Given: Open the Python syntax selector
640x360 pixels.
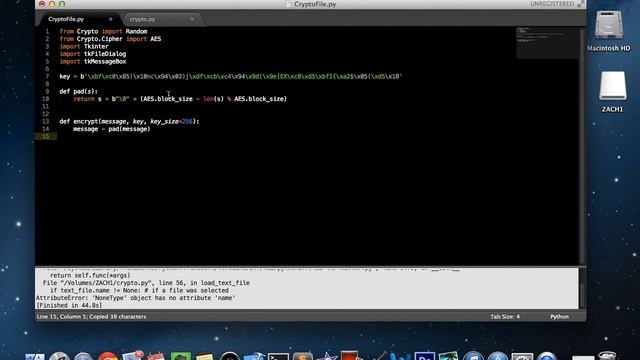Looking at the screenshot, I should pyautogui.click(x=559, y=317).
